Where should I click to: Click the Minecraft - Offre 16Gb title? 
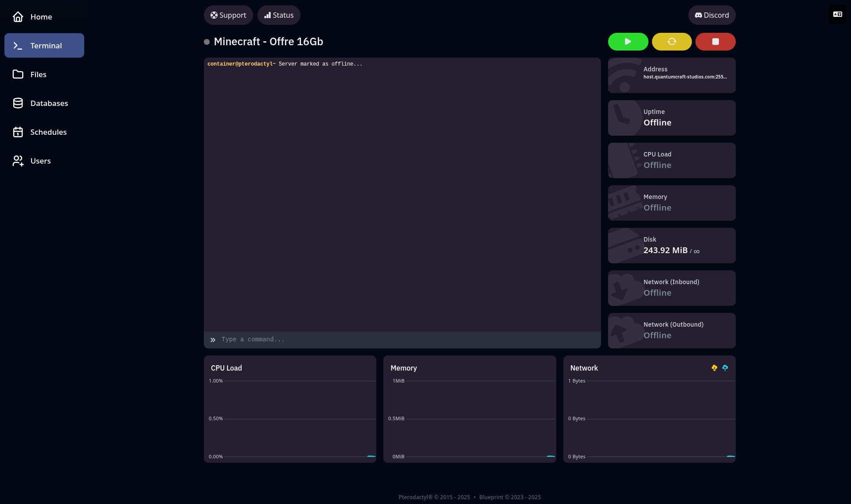coord(269,42)
